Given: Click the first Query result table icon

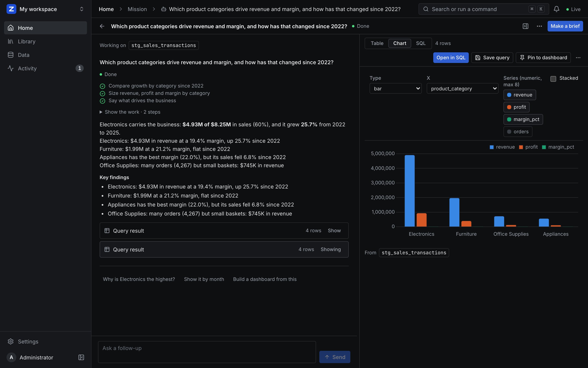Looking at the screenshot, I should coord(107,230).
